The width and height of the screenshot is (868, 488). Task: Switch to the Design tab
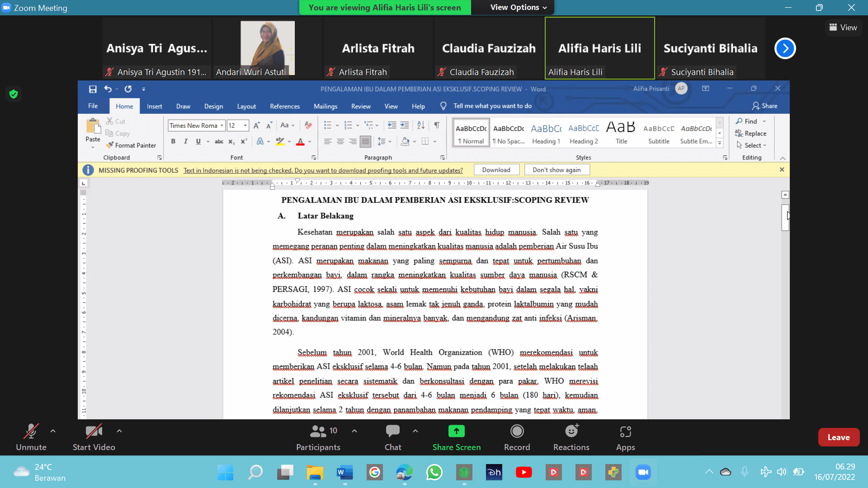point(213,106)
